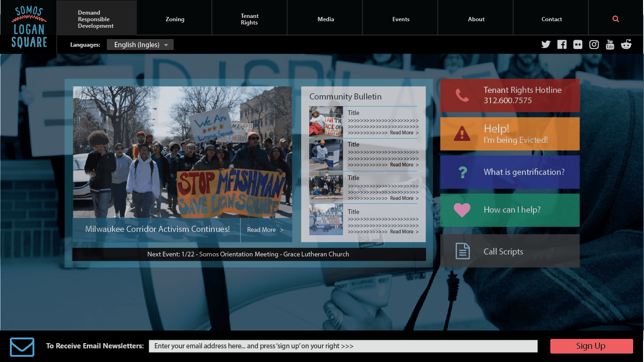Click the search magnifier icon
Screen dimensions: 644x362
click(x=616, y=19)
